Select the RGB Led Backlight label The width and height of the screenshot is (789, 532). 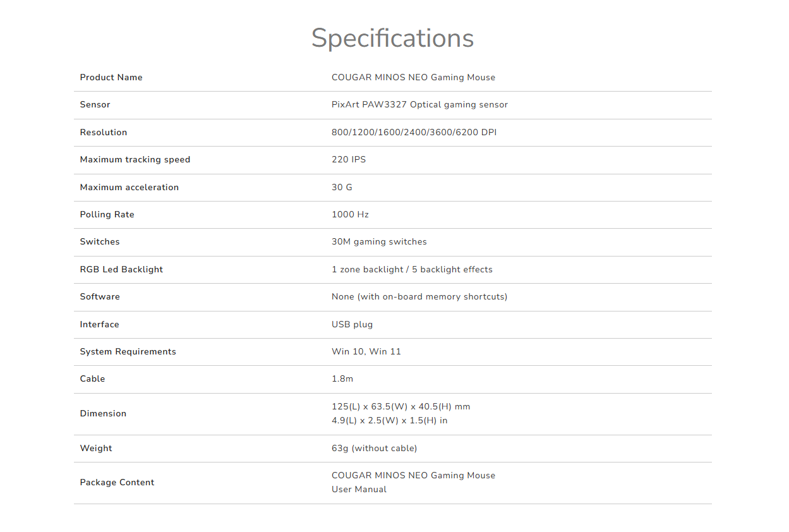121,270
